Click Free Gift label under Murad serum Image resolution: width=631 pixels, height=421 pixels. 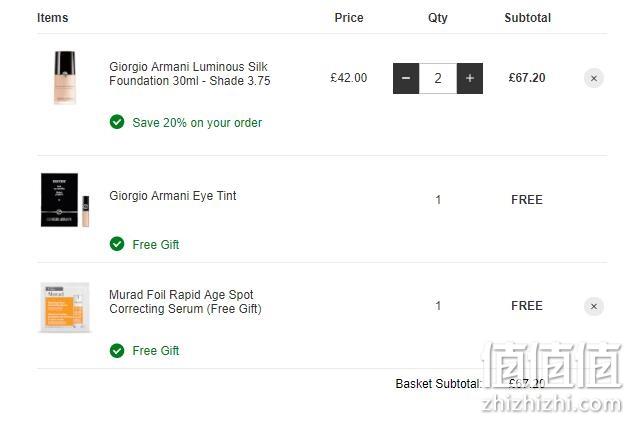[156, 351]
